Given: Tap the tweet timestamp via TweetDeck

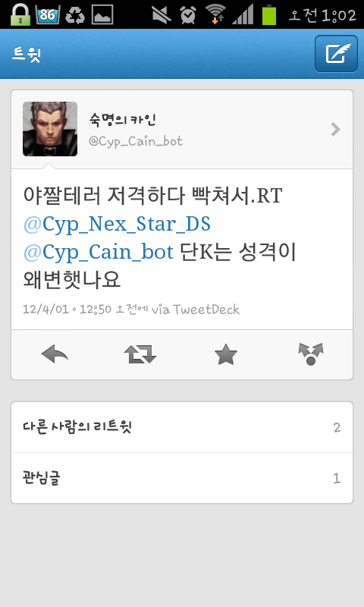Looking at the screenshot, I should click(131, 310).
